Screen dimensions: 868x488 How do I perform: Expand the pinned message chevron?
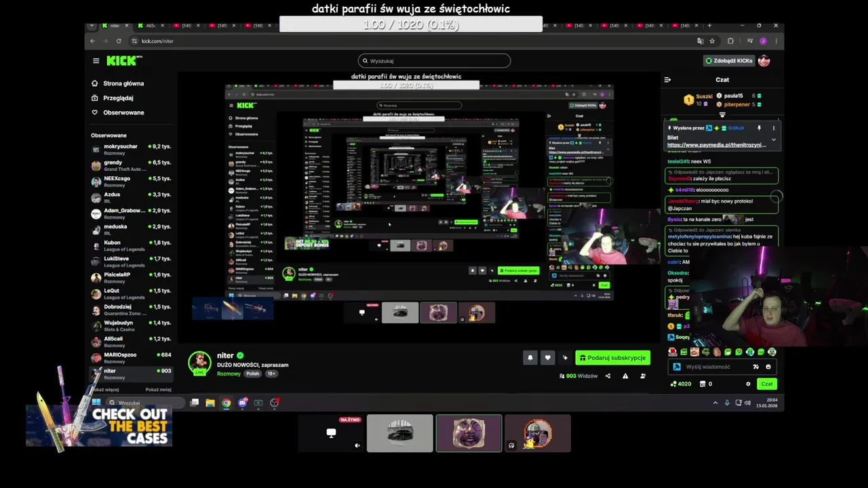774,140
